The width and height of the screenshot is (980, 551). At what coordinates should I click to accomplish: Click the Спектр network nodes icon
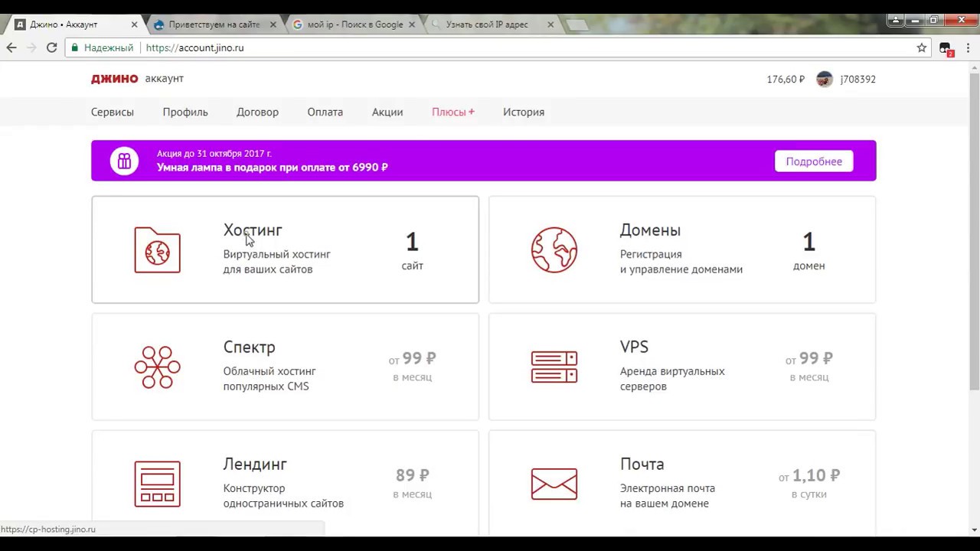click(158, 367)
